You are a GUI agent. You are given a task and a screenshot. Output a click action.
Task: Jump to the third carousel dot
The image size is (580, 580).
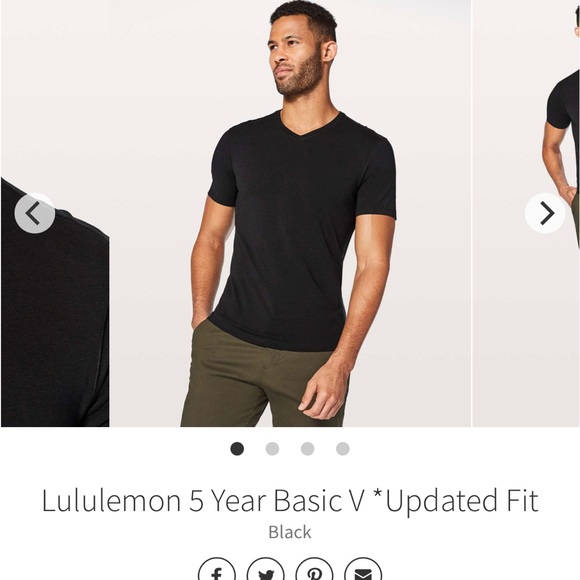coord(307,449)
